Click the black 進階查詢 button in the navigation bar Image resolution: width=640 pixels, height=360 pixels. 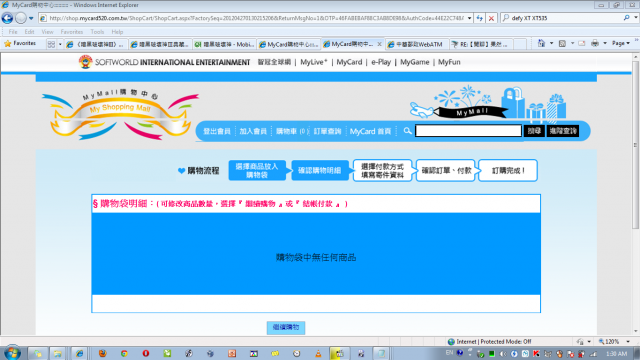click(x=563, y=131)
